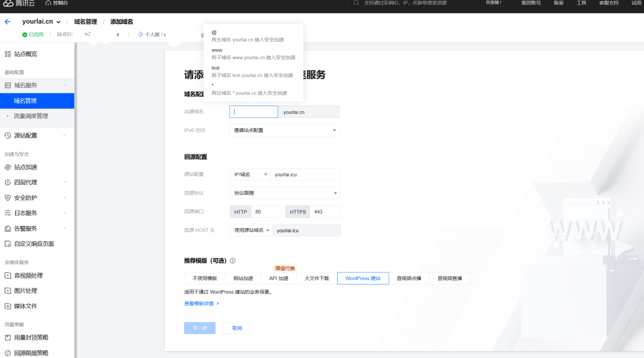
Task: Expand 安全防护 in the sidebar
Action: tap(26, 198)
